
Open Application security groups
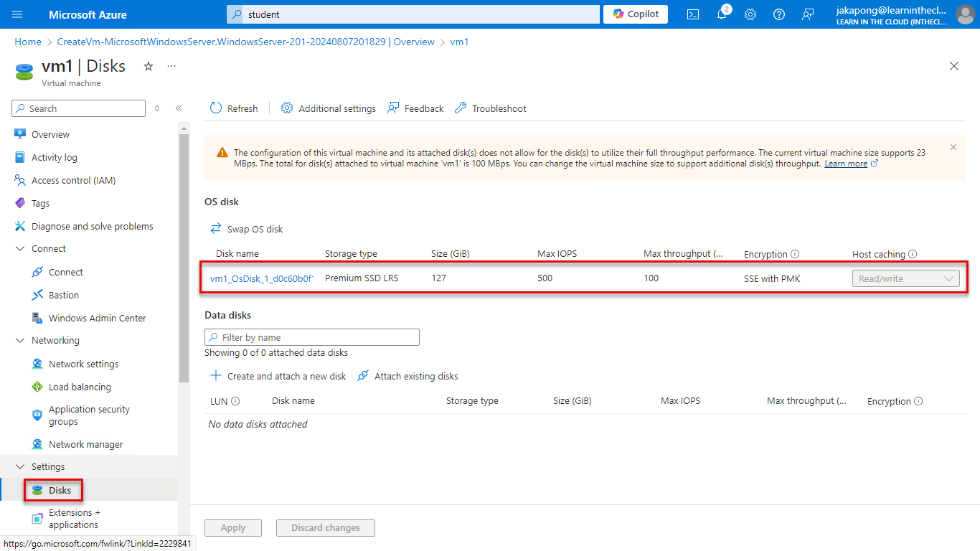pyautogui.click(x=89, y=415)
